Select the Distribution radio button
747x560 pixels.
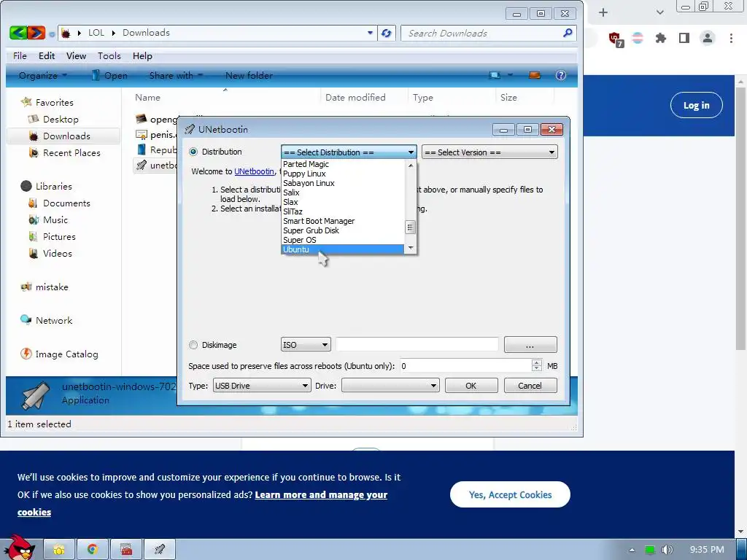tap(193, 152)
